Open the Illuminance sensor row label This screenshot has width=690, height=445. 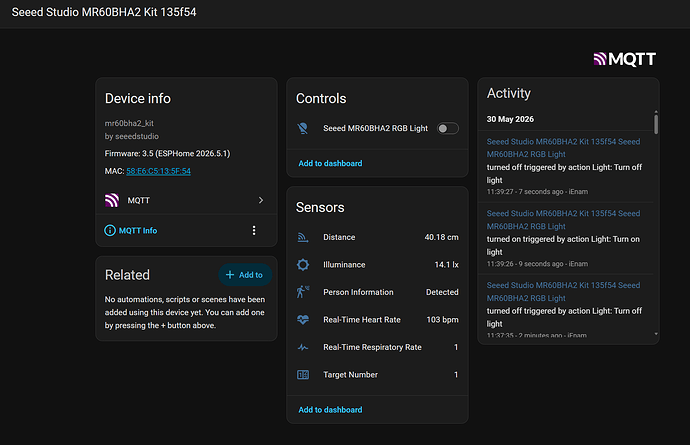[344, 265]
